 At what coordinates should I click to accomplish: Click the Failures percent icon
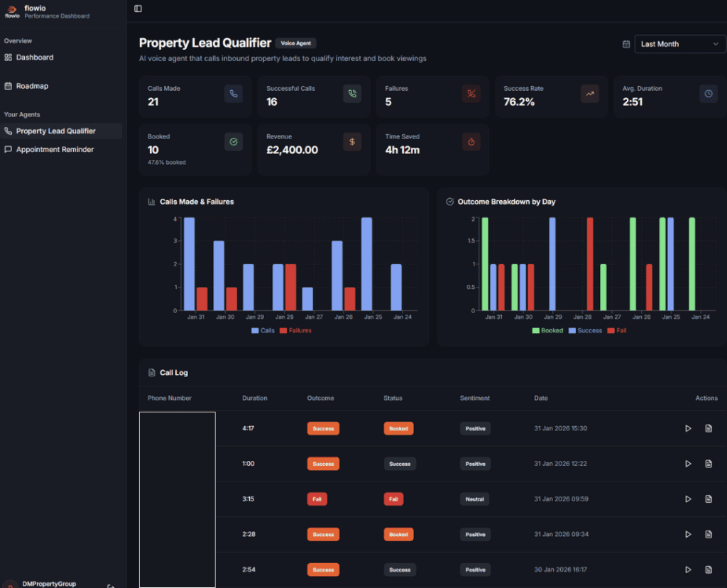(471, 94)
